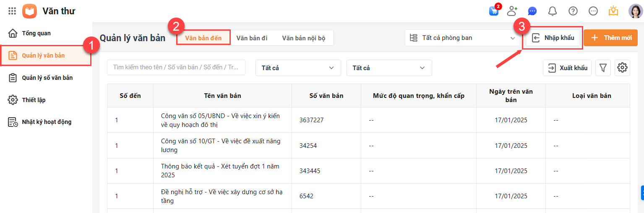Viewport: 644px width, 213px height.
Task: Open the shopping cart with badge
Action: pos(494,11)
